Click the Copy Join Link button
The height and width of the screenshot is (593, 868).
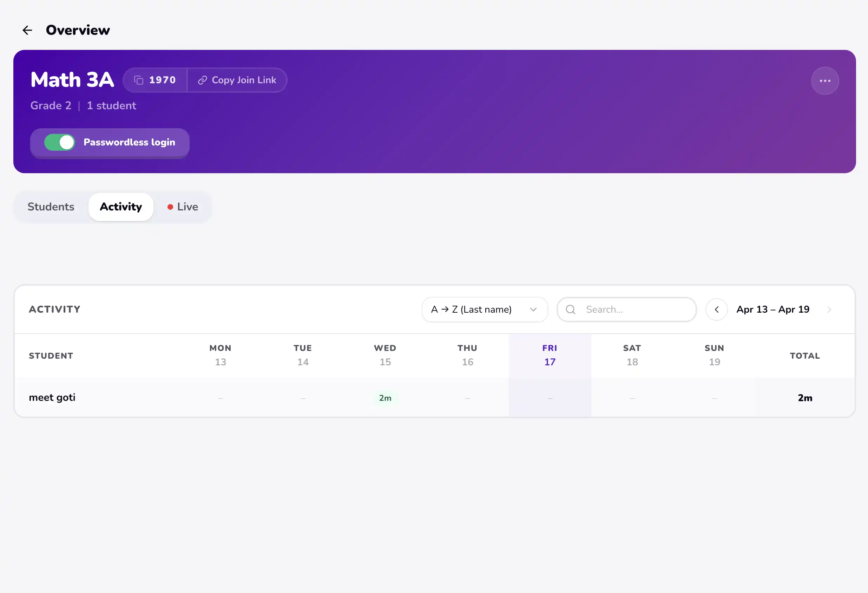tap(237, 80)
